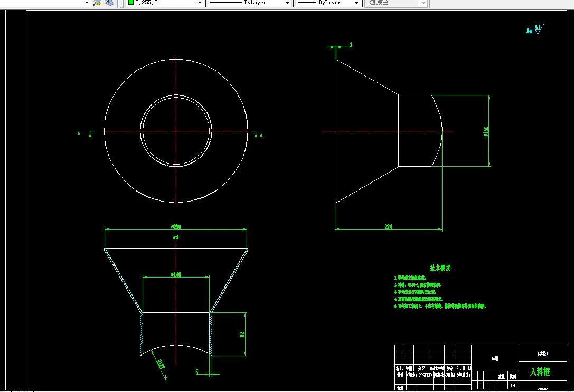574x392 pixels.
Task: Select the 设计 cell in title block
Action: (400, 375)
